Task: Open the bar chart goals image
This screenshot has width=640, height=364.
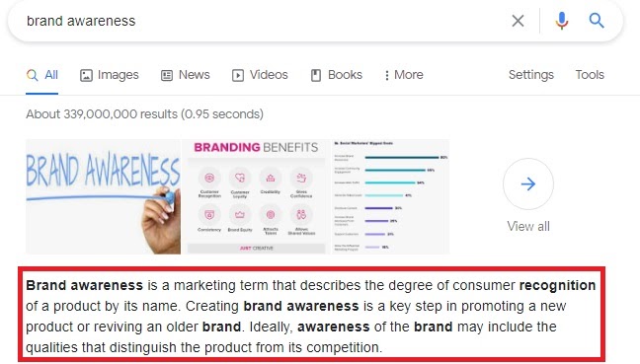Action: point(390,197)
